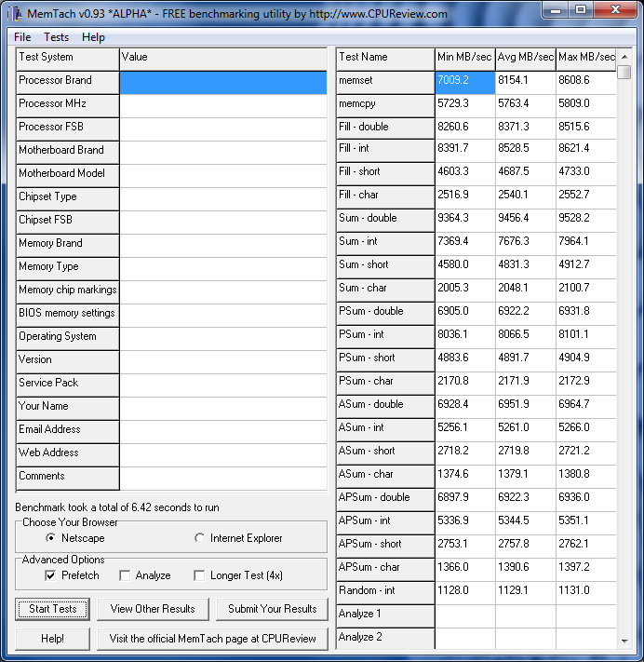Screen dimensions: 644x662
Task: Click the Processor MHz value field
Action: coord(223,106)
